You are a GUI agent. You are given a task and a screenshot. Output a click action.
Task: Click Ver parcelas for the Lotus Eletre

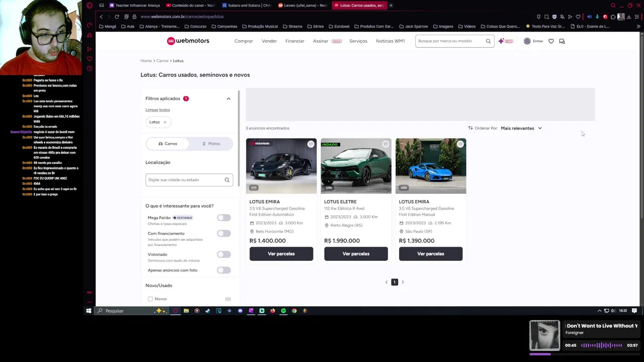(356, 254)
